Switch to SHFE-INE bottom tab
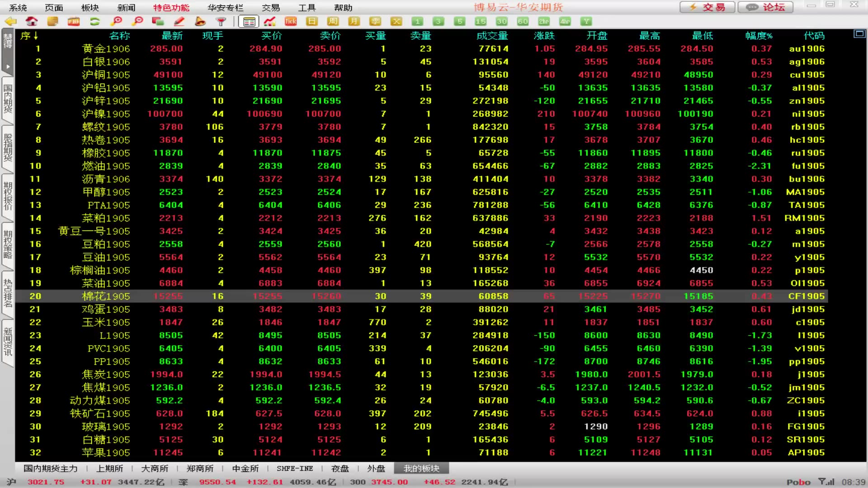868x488 pixels. pos(295,469)
